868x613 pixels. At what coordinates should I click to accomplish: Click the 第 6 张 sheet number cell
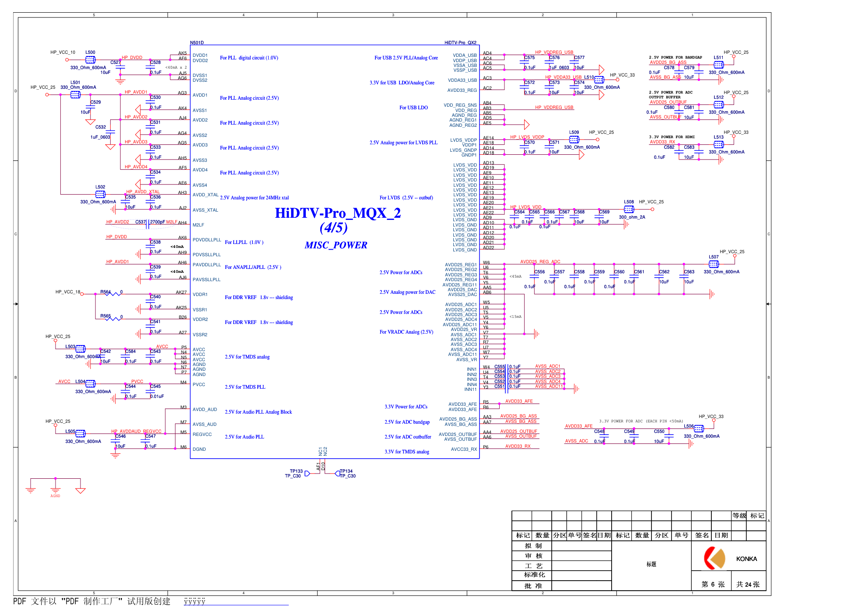click(713, 585)
